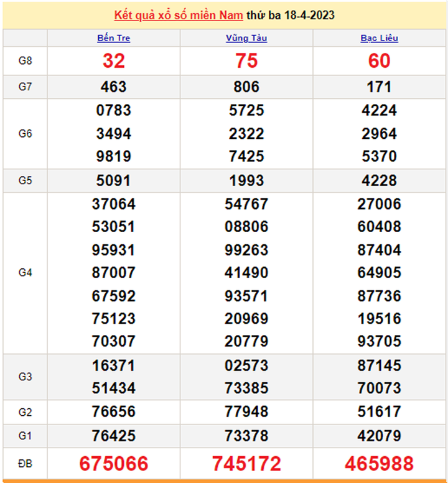
Task: Click the red G8 number 60
Action: point(379,61)
